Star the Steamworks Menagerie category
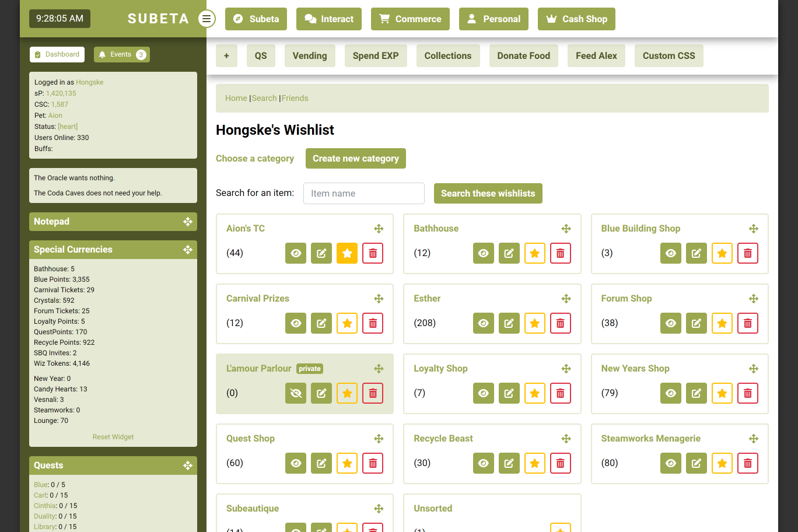This screenshot has height=532, width=798. coord(722,463)
